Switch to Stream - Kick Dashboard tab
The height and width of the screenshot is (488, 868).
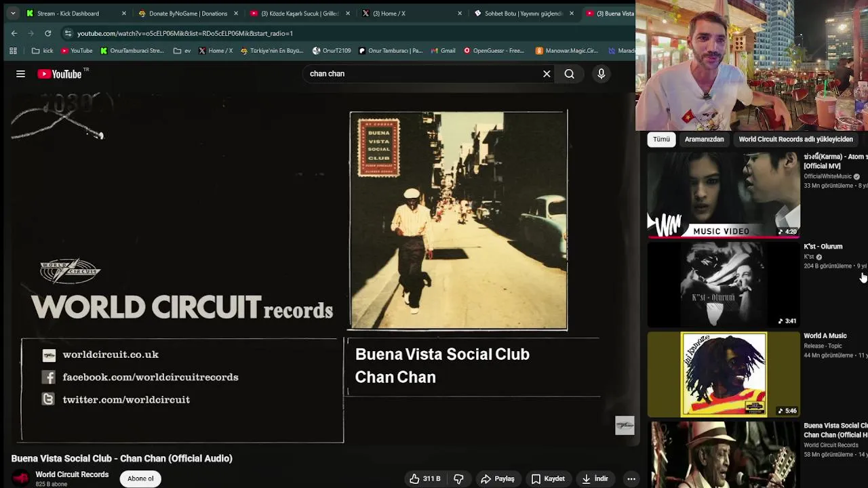(69, 13)
